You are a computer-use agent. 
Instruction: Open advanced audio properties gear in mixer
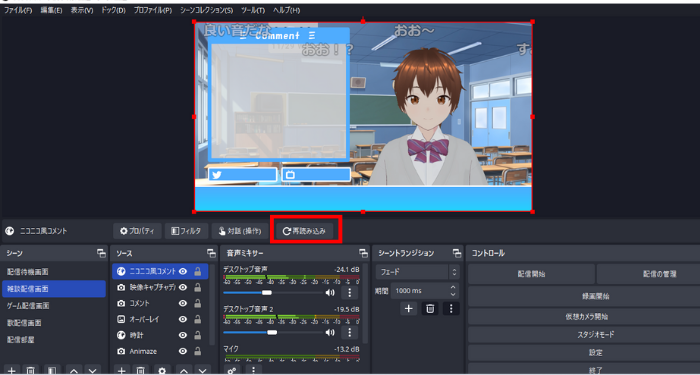(x=232, y=370)
